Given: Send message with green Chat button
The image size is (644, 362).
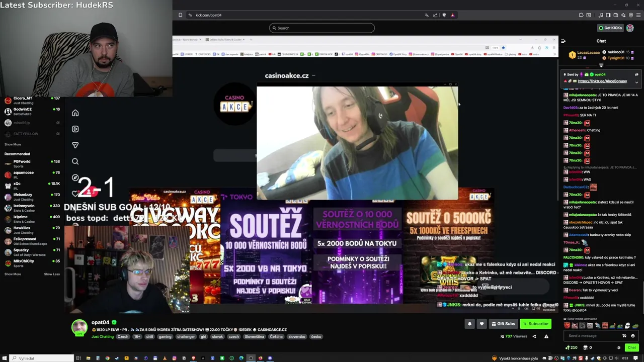Looking at the screenshot, I should (631, 347).
